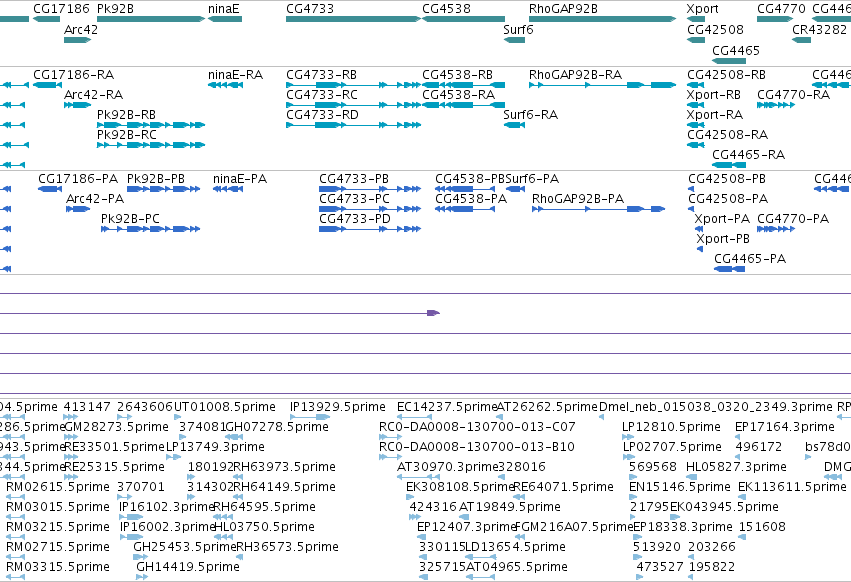Open the LP02707.5prime EST label
The height and width of the screenshot is (582, 851).
pyautogui.click(x=672, y=447)
